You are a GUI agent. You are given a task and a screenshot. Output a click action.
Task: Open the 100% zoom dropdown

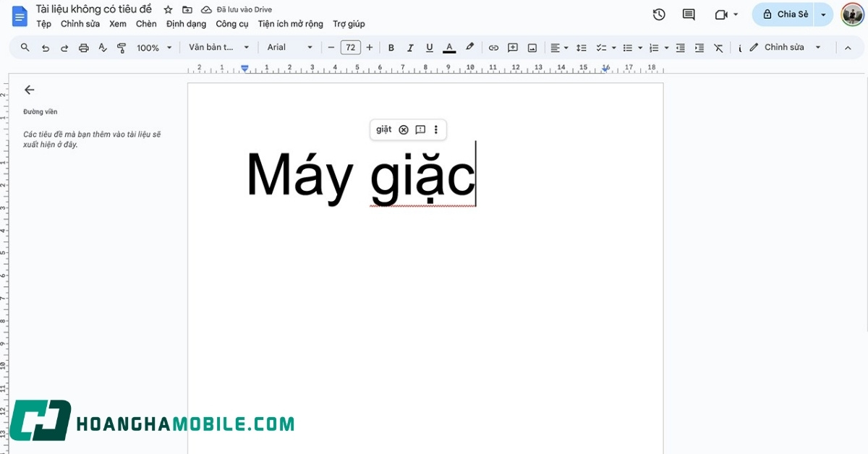[x=155, y=48]
